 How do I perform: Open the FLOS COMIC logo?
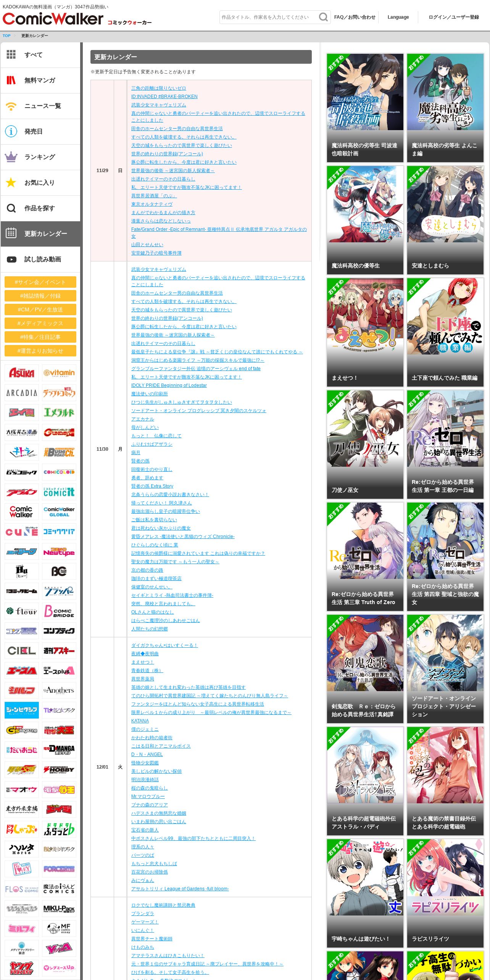(x=21, y=889)
